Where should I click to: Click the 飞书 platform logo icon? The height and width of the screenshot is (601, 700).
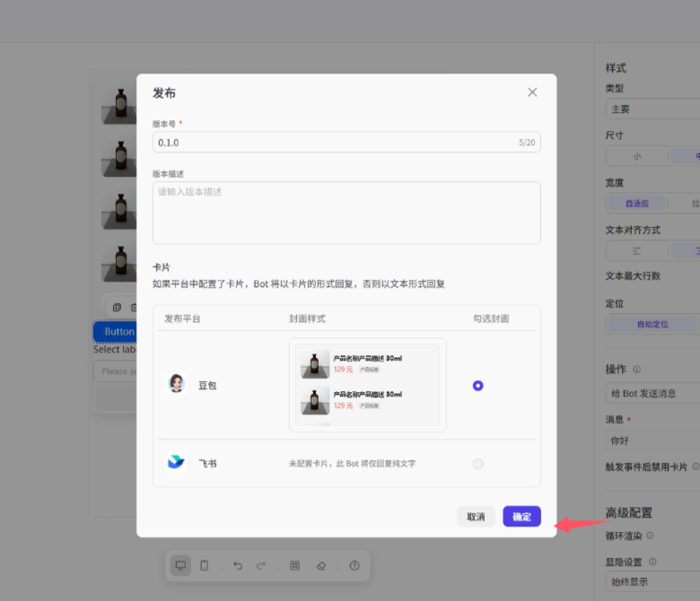click(176, 463)
